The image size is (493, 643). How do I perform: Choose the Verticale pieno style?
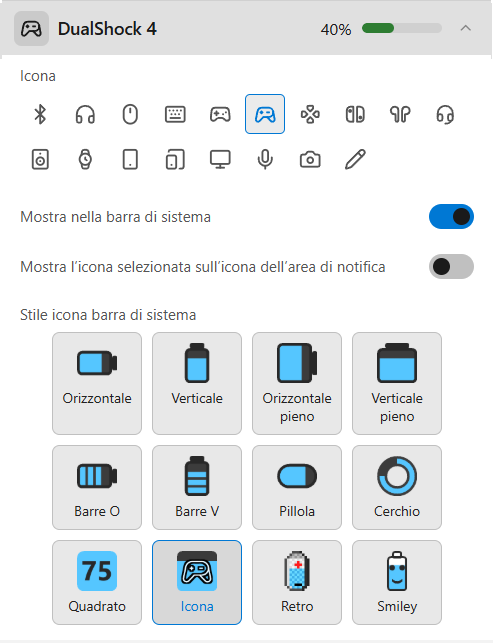click(x=397, y=383)
